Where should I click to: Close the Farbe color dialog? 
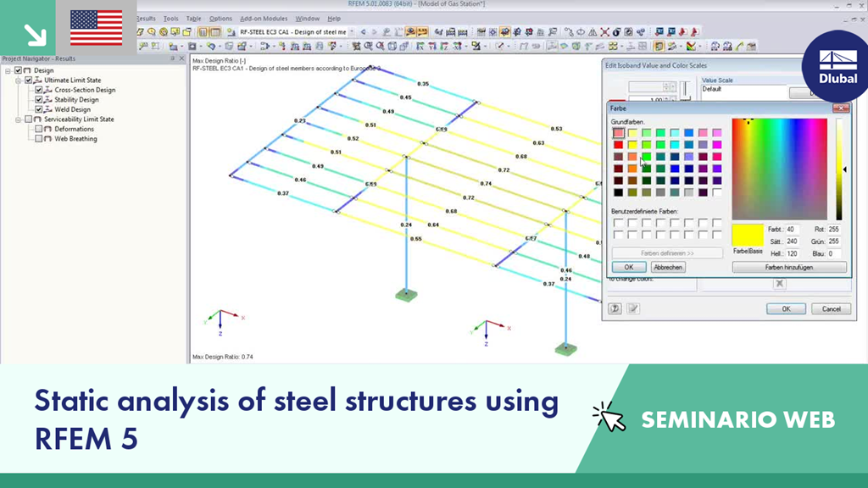pos(841,108)
